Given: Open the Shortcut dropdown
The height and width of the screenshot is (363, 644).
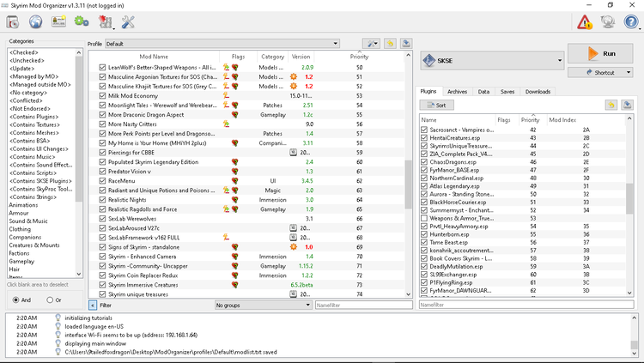Looking at the screenshot, I should 600,72.
